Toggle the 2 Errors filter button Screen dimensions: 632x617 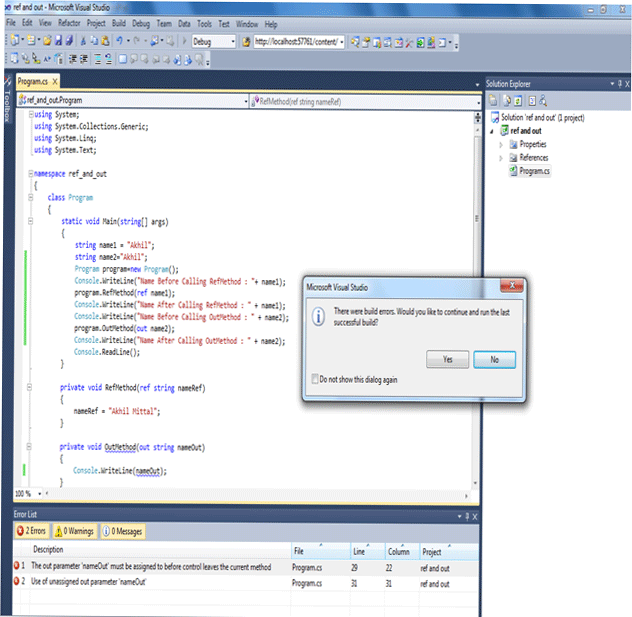coord(32,531)
